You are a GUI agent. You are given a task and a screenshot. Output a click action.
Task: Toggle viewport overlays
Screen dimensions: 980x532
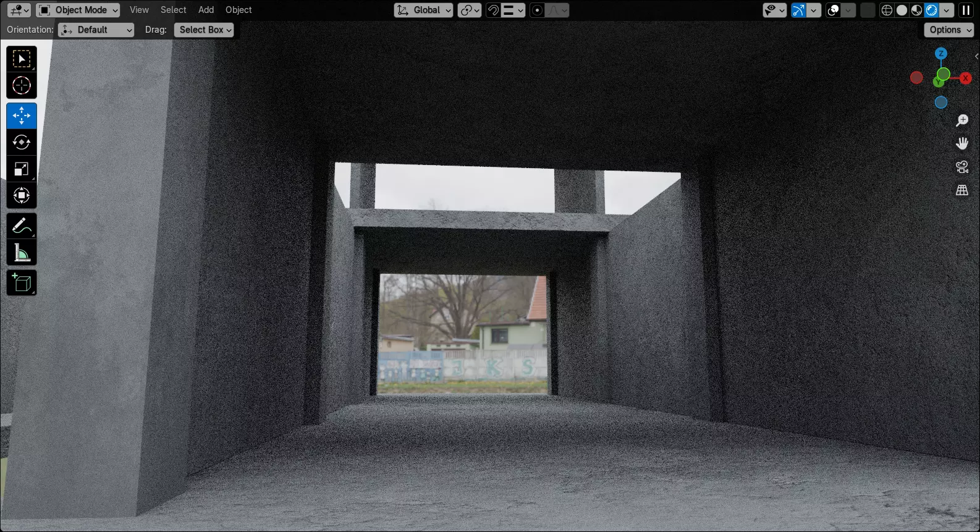point(834,10)
